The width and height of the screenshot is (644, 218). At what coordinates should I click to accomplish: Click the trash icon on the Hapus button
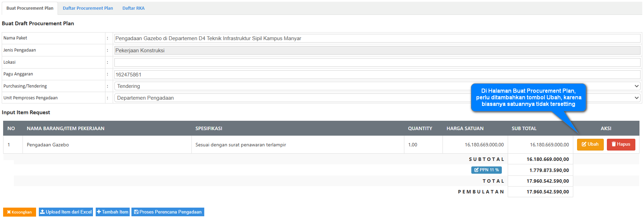coord(613,144)
